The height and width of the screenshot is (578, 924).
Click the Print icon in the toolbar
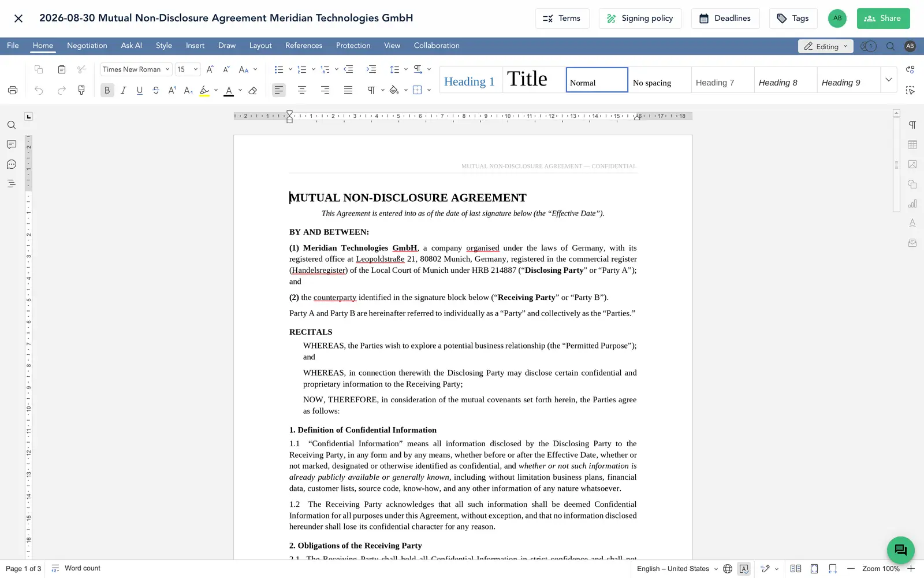pos(13,90)
